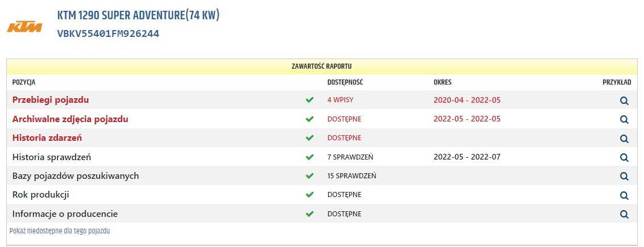Click the '7 SPRAWDZEŃ' value
The height and width of the screenshot is (247, 644).
tap(350, 157)
